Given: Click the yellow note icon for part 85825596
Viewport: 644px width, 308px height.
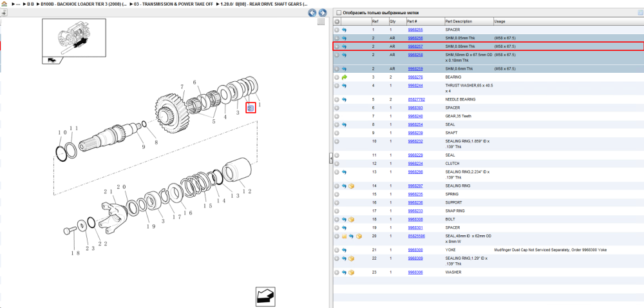Looking at the screenshot, I should click(344, 236).
